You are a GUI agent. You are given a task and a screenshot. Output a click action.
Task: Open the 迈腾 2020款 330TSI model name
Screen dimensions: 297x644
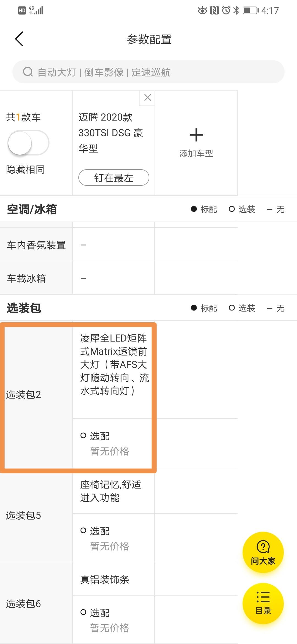tap(111, 133)
